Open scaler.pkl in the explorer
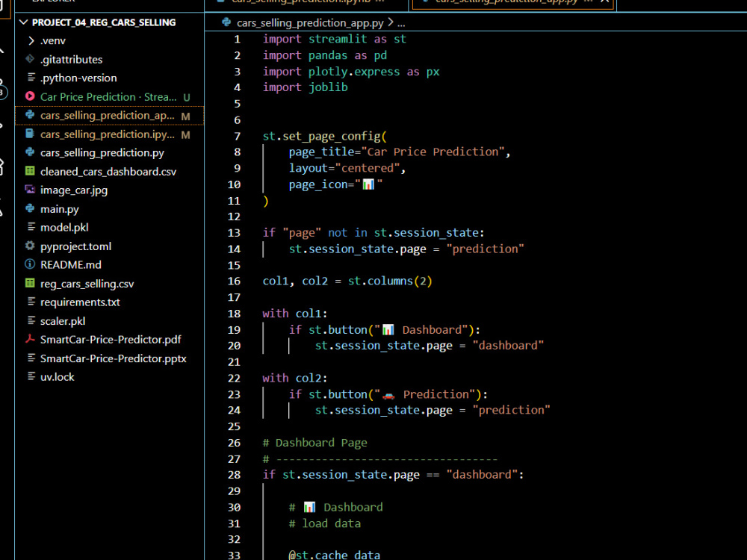Image resolution: width=747 pixels, height=560 pixels. (x=63, y=321)
